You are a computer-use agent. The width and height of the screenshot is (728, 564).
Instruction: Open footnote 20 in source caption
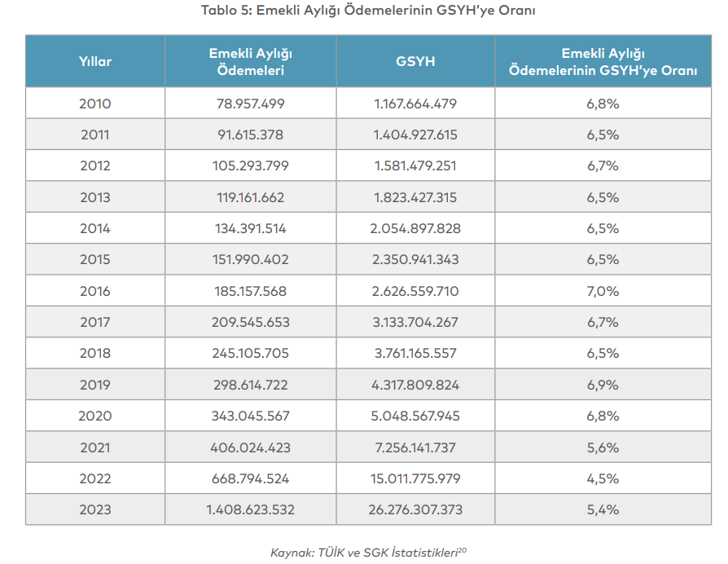coord(463,549)
